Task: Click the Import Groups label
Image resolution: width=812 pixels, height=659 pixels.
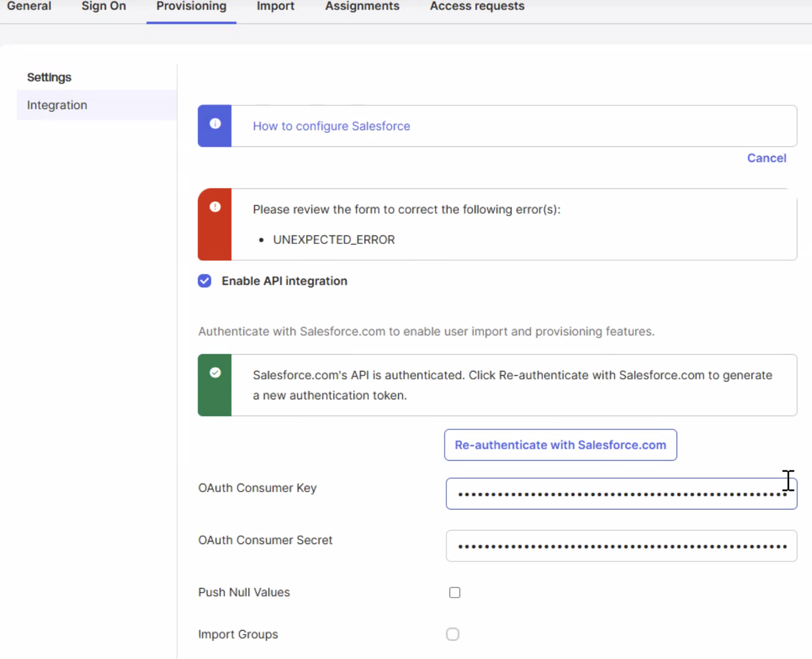Action: pyautogui.click(x=238, y=634)
